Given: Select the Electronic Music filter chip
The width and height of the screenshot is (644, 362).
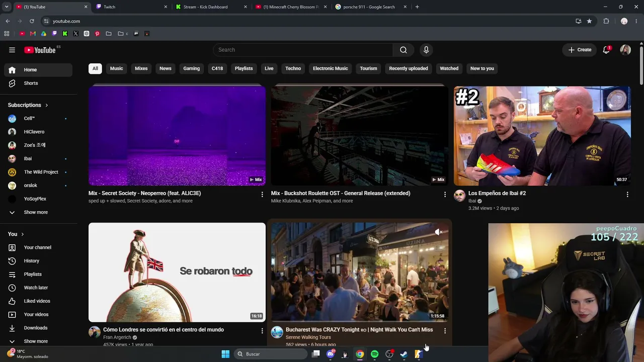Looking at the screenshot, I should point(330,68).
